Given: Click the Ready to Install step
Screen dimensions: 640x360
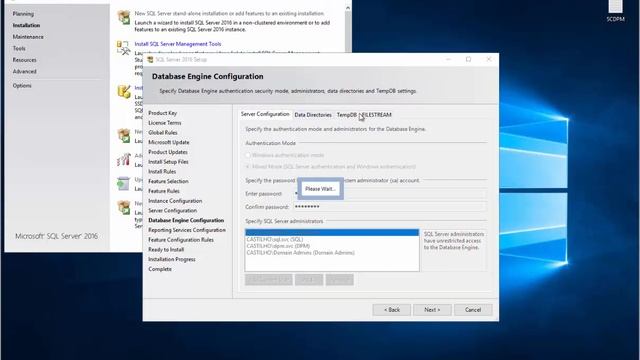Looking at the screenshot, I should coord(166,250).
